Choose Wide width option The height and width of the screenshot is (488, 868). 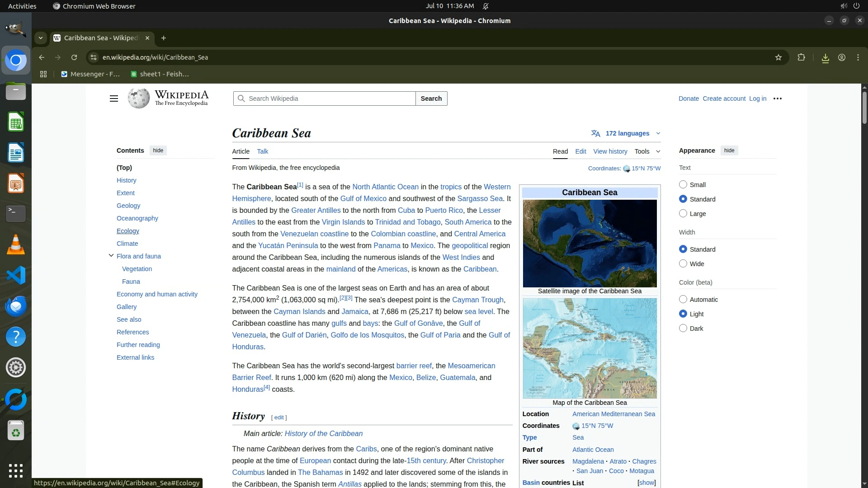point(683,263)
